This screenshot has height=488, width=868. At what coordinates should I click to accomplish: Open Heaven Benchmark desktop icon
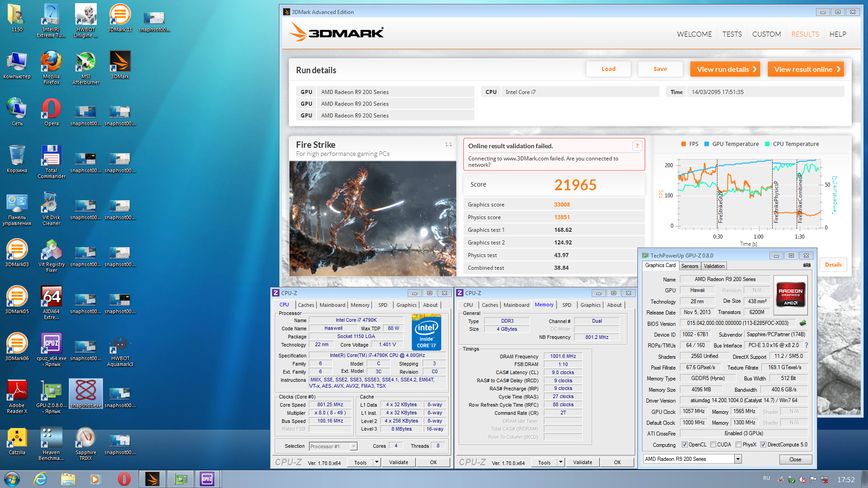51,444
